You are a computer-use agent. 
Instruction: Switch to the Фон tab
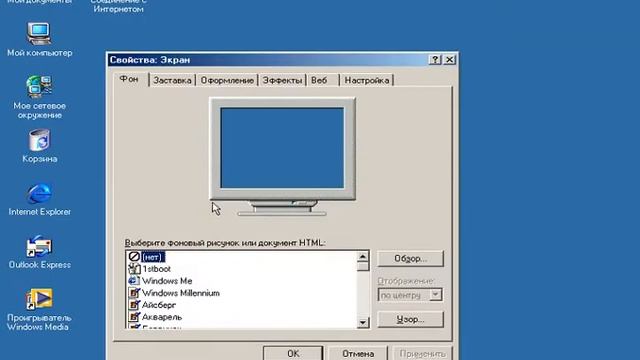tap(130, 79)
